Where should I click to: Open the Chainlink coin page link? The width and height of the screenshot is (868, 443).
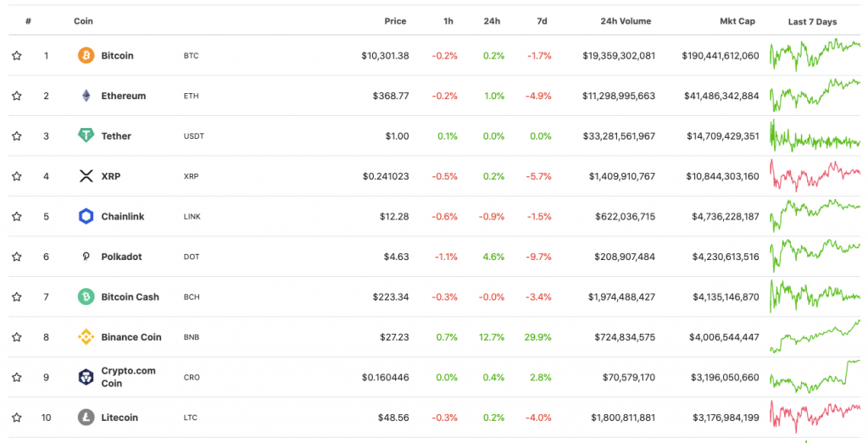(123, 216)
